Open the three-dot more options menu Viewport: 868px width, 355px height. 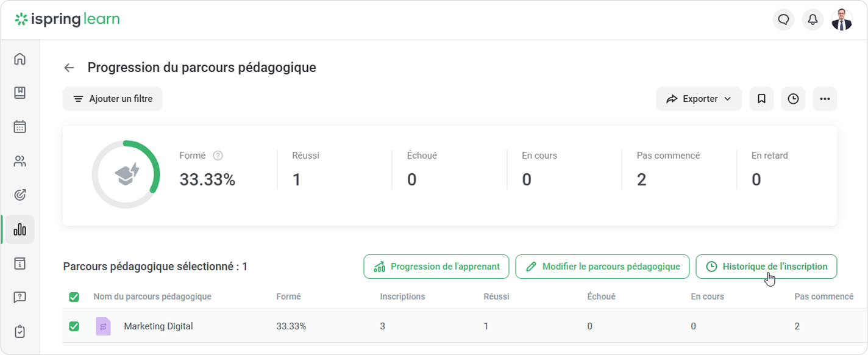[x=825, y=99]
